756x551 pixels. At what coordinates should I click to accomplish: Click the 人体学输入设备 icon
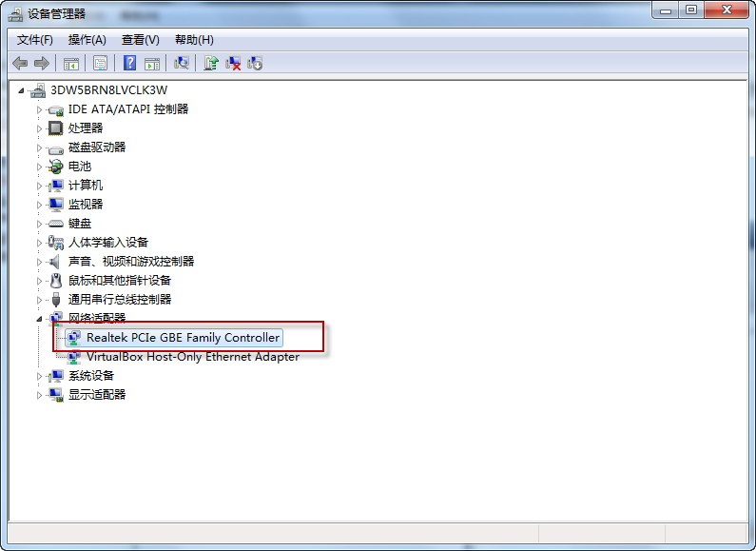tap(56, 243)
